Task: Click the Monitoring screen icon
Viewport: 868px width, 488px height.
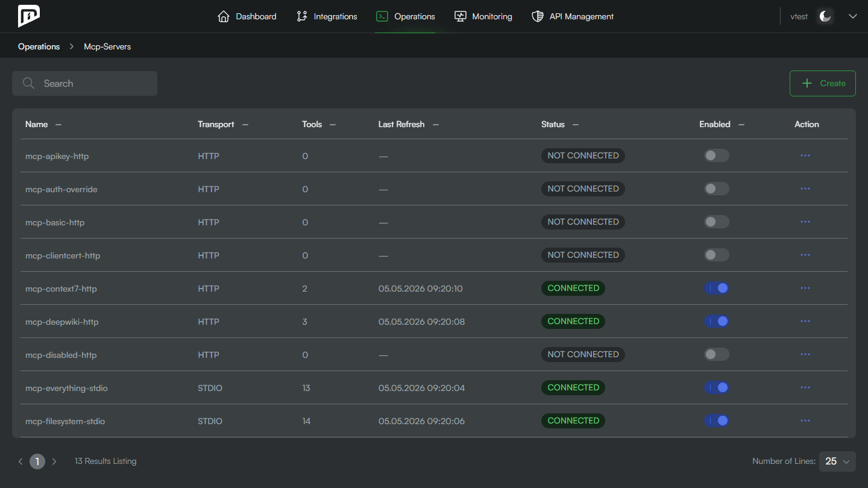Action: tap(460, 16)
